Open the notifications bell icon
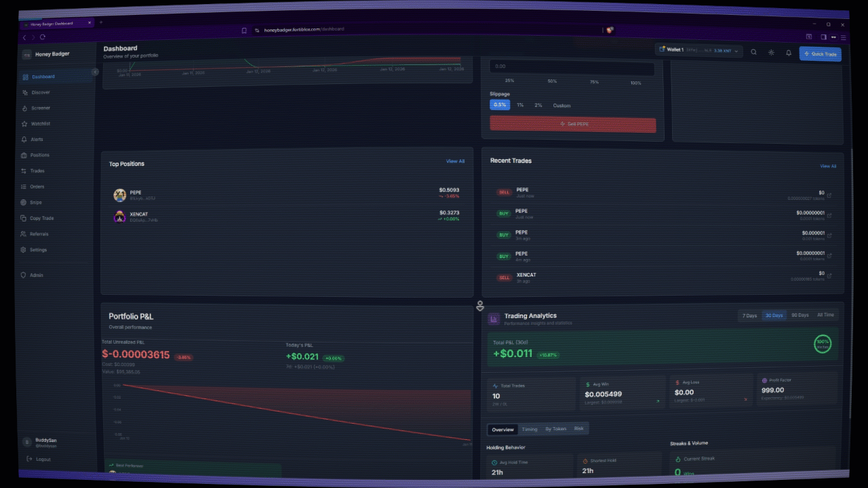The height and width of the screenshot is (488, 868). pyautogui.click(x=788, y=52)
